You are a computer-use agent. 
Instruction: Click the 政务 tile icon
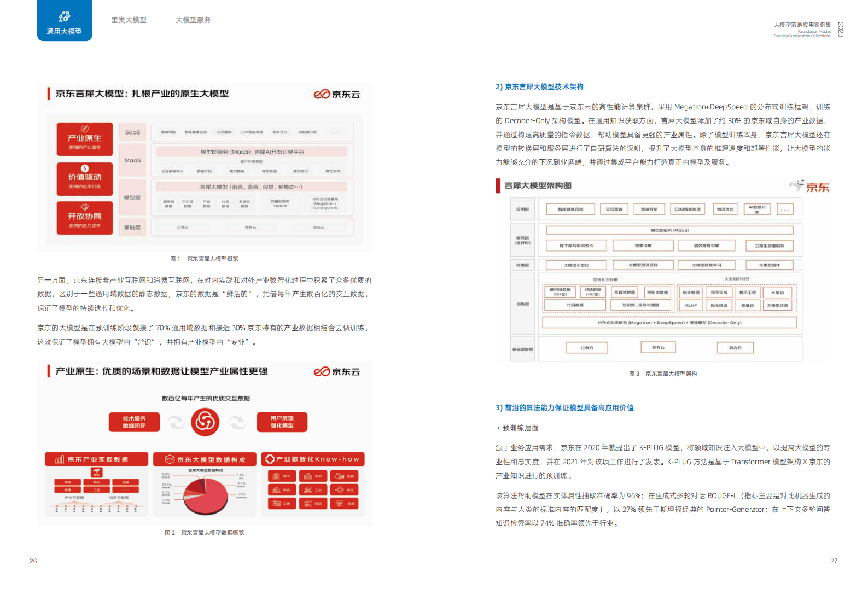coord(308,476)
